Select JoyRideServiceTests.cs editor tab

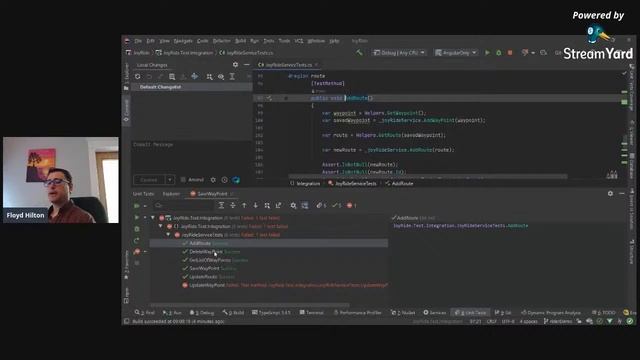point(288,64)
